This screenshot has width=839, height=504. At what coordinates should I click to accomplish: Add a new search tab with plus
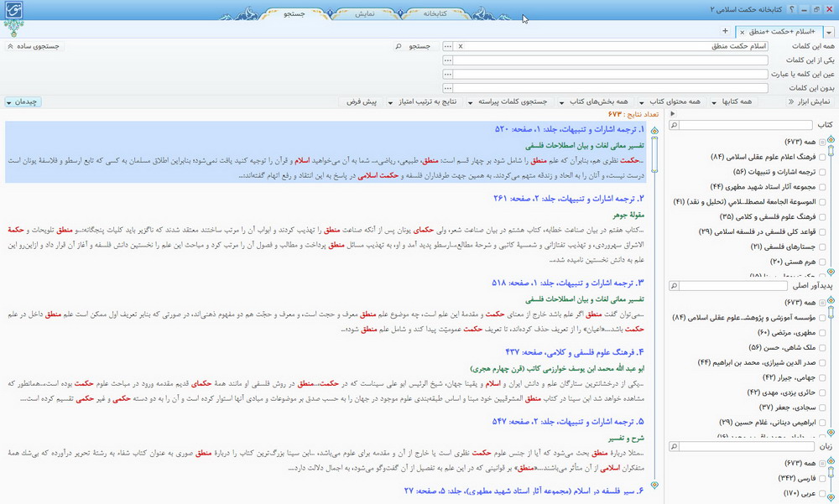pyautogui.click(x=725, y=31)
